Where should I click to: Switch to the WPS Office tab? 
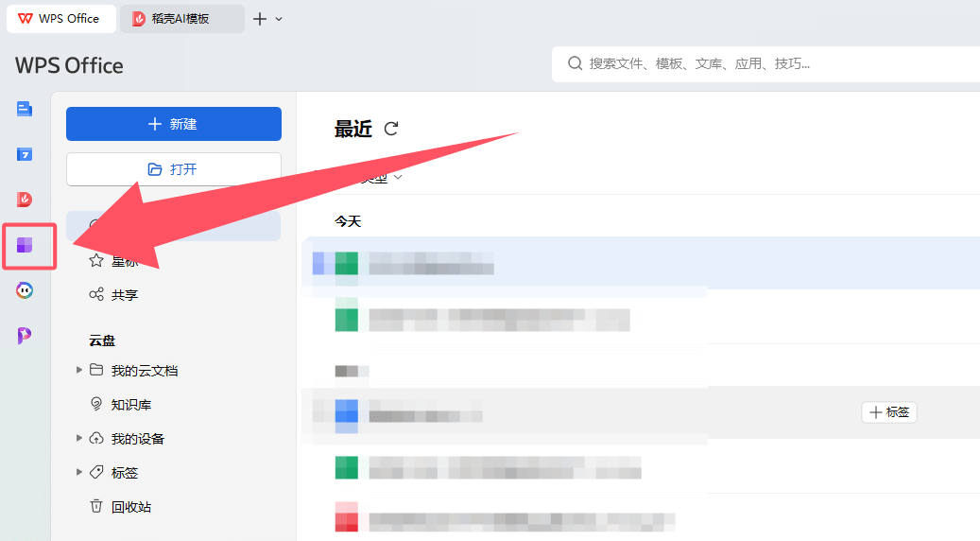(x=60, y=19)
